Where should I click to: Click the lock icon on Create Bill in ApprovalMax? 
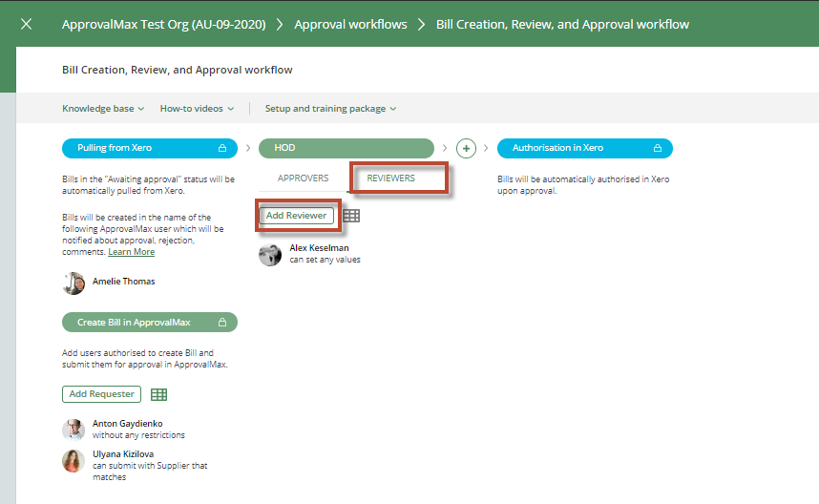(222, 323)
